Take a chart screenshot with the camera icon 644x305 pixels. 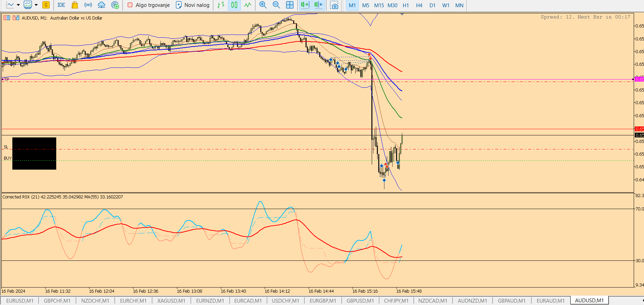click(x=334, y=5)
